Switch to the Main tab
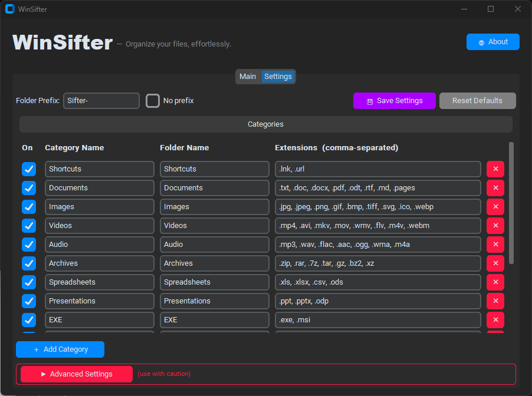Screen dimensions: 532x396 pyautogui.click(x=248, y=77)
